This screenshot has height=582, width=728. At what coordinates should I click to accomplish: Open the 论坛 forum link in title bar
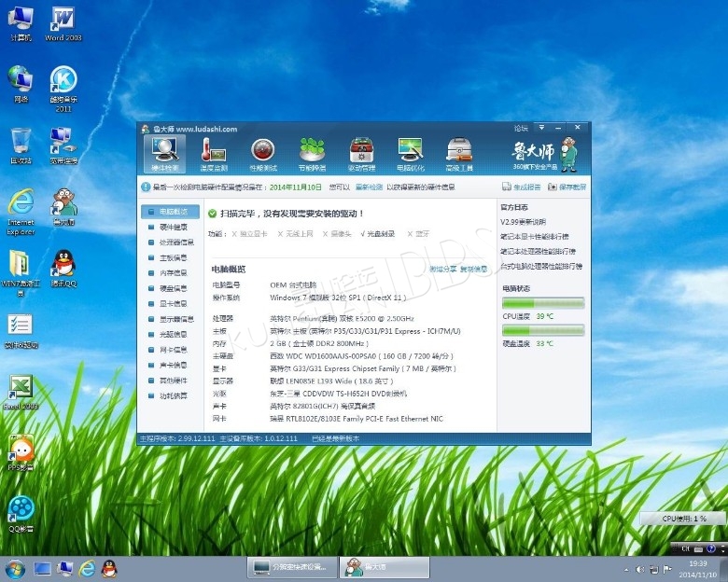(x=521, y=128)
